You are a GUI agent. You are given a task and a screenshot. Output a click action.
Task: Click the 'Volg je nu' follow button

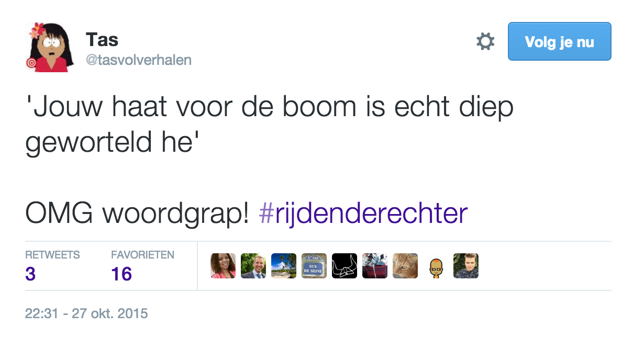click(x=559, y=41)
